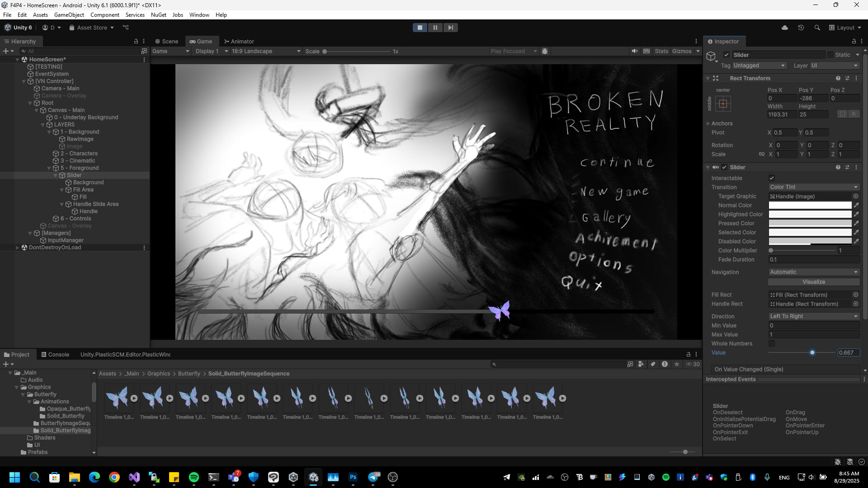Click the Step frame button
Image resolution: width=868 pixels, height=488 pixels.
tap(450, 28)
